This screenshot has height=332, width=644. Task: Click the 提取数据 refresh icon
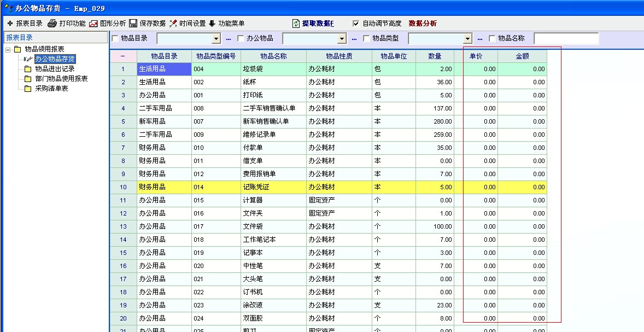(296, 24)
